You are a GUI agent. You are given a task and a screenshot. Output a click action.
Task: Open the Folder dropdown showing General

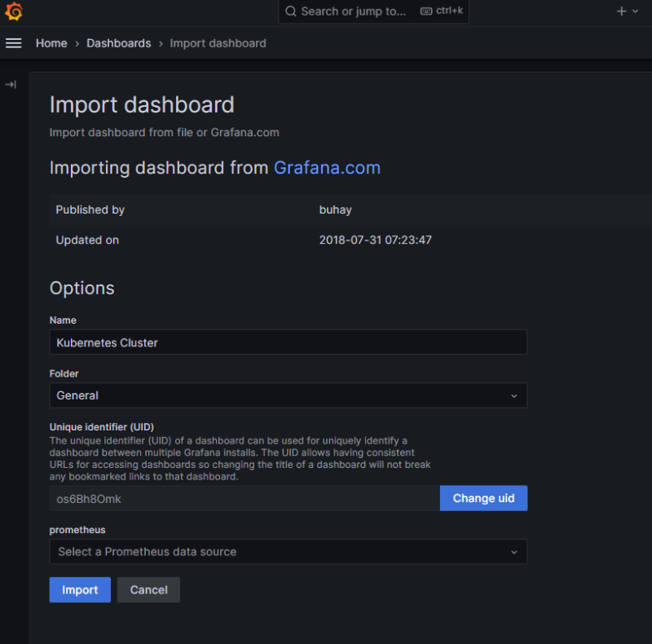pos(277,395)
